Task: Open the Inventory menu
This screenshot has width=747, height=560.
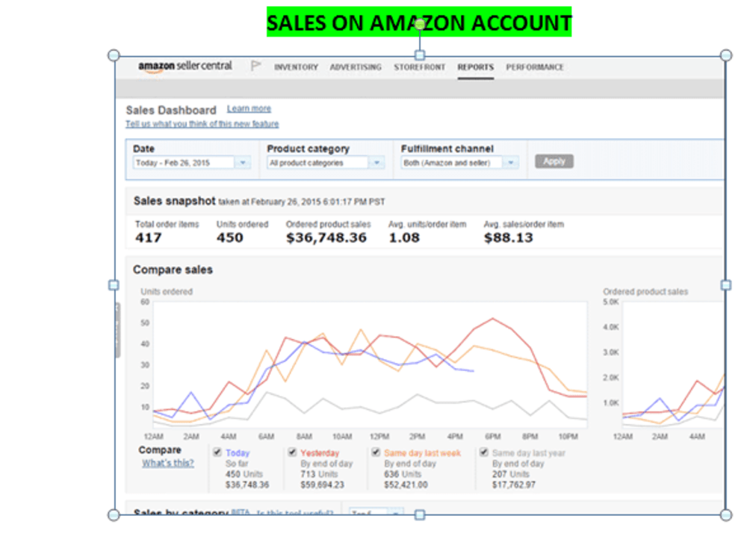Action: [296, 67]
